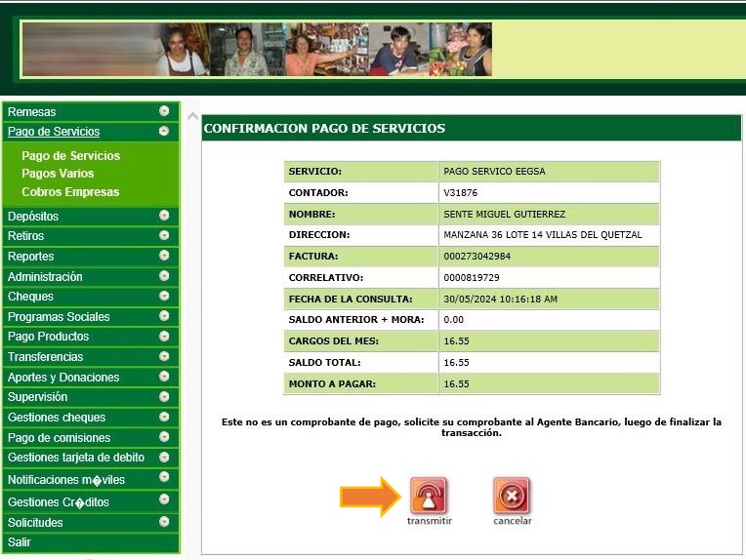Expand the Reportes arrow icon
746x560 pixels.
pos(164,256)
